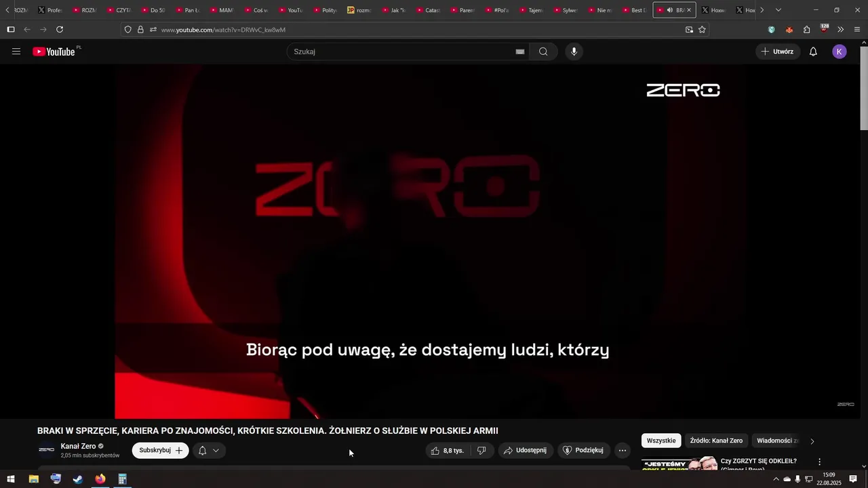Click the magnifier search button
This screenshot has width=868, height=488.
click(x=543, y=52)
